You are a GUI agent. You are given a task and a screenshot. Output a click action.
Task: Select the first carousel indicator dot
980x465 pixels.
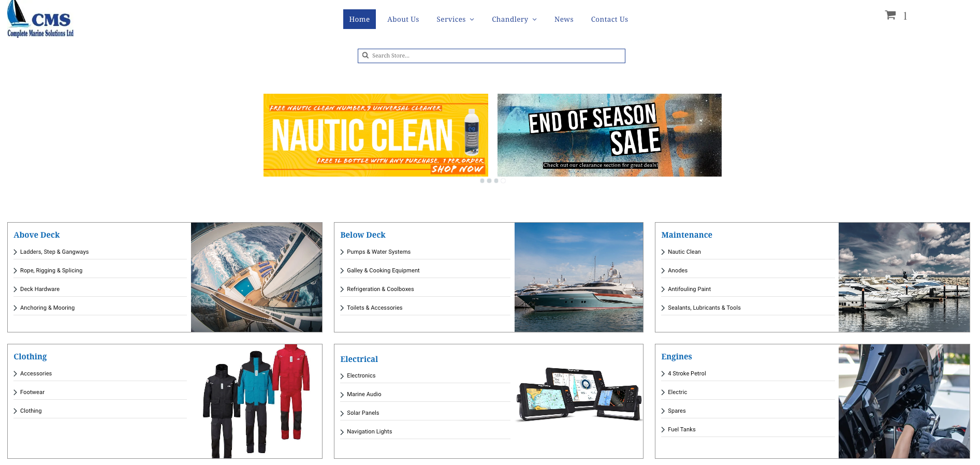(x=482, y=181)
